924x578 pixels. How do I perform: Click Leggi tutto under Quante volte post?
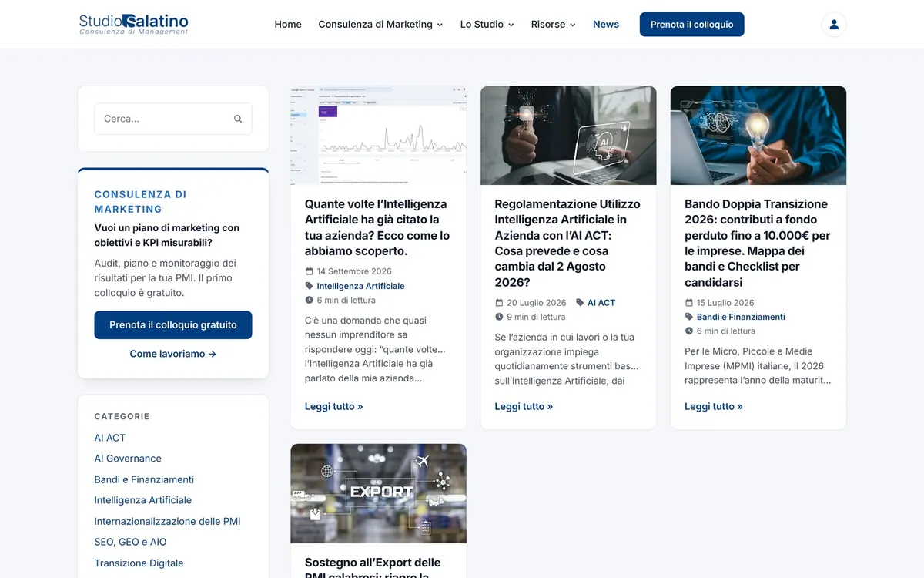pyautogui.click(x=333, y=406)
